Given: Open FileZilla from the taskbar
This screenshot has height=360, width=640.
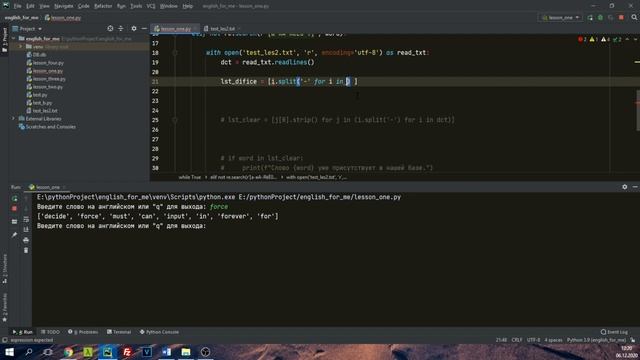Looking at the screenshot, I should [x=127, y=352].
